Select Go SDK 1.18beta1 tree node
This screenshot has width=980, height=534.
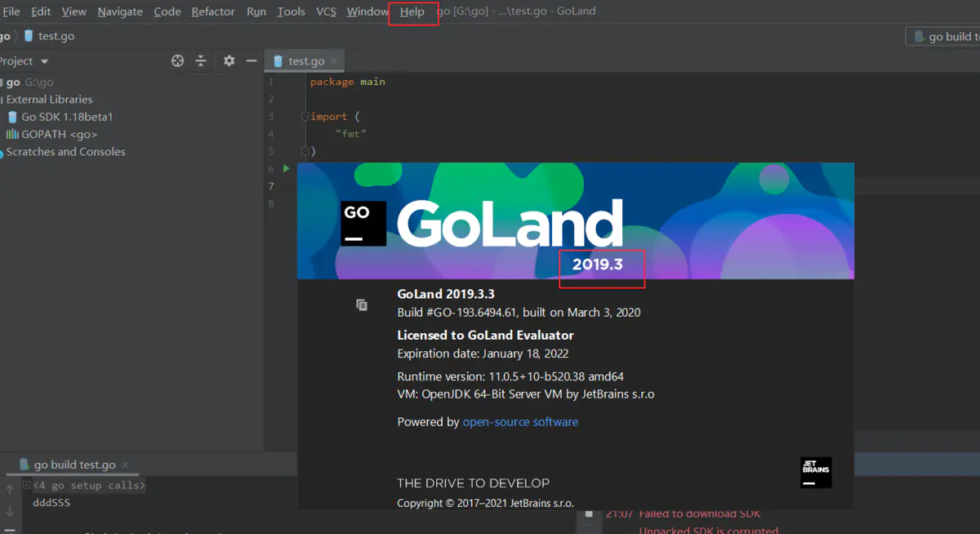point(67,117)
